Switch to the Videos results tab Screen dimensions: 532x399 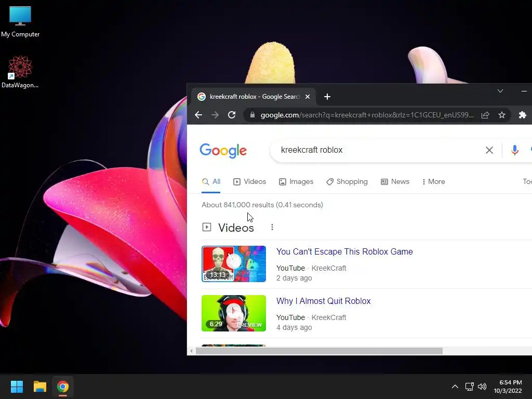pyautogui.click(x=250, y=181)
